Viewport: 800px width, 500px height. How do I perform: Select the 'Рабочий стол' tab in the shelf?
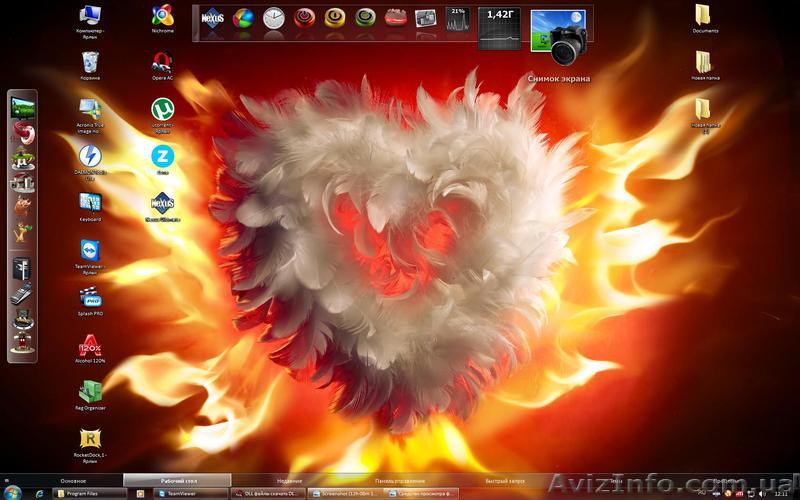(176, 481)
